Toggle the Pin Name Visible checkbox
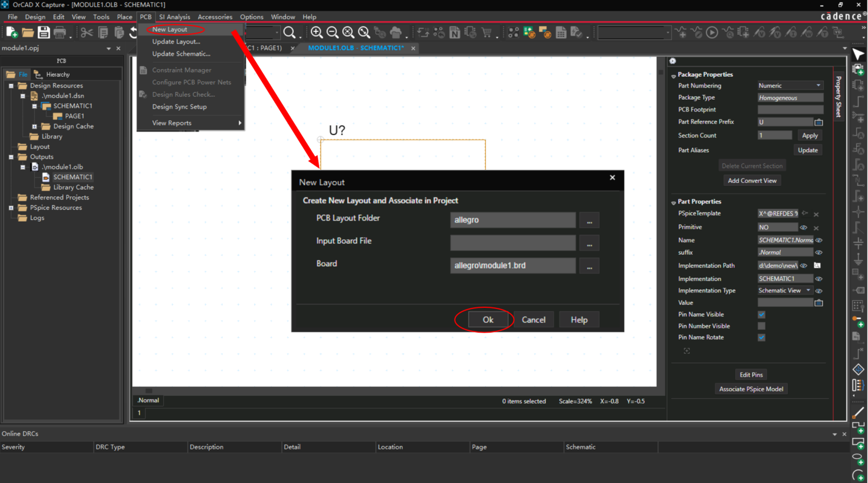 (x=761, y=314)
